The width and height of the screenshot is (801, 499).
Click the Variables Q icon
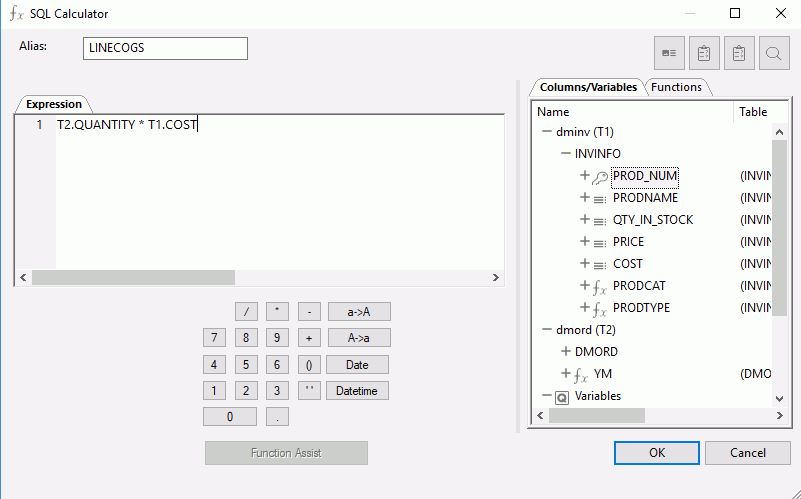tap(562, 397)
